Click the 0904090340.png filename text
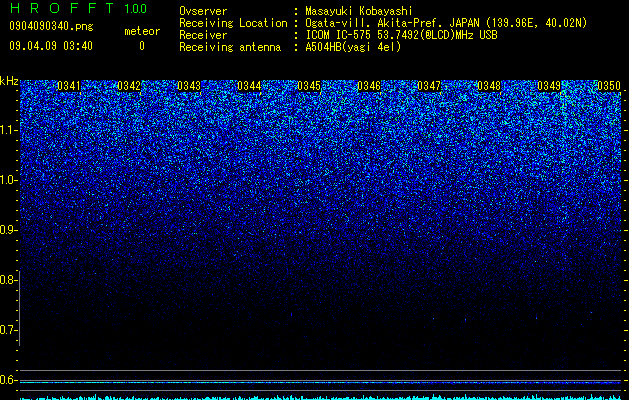 pyautogui.click(x=51, y=27)
